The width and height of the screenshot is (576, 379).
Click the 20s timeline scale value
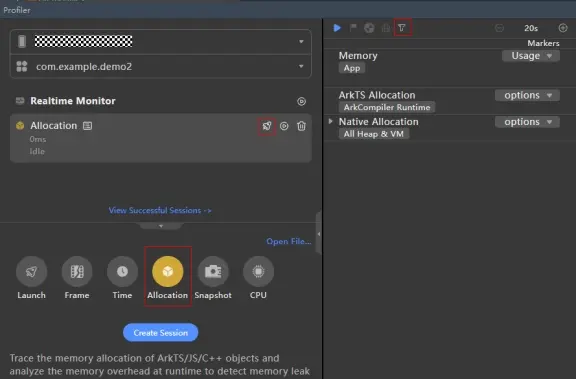pyautogui.click(x=531, y=28)
